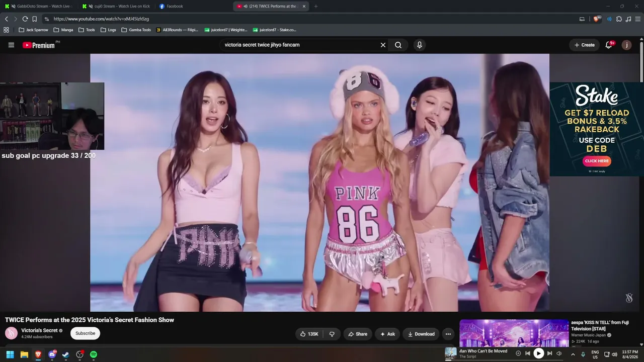Viewport: 644px width, 362px height.
Task: Open the YouTube account avatar menu
Action: (626, 45)
